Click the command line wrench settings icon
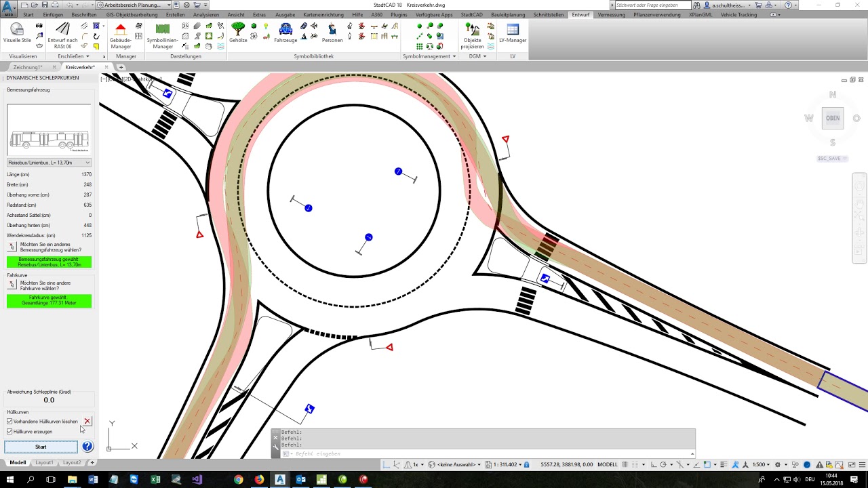868x488 pixels. pyautogui.click(x=276, y=447)
